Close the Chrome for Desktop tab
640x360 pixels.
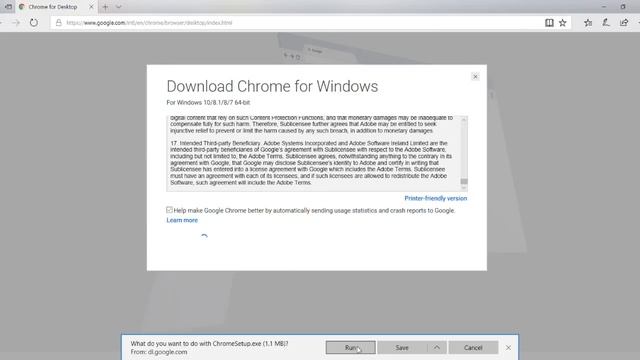91,7
